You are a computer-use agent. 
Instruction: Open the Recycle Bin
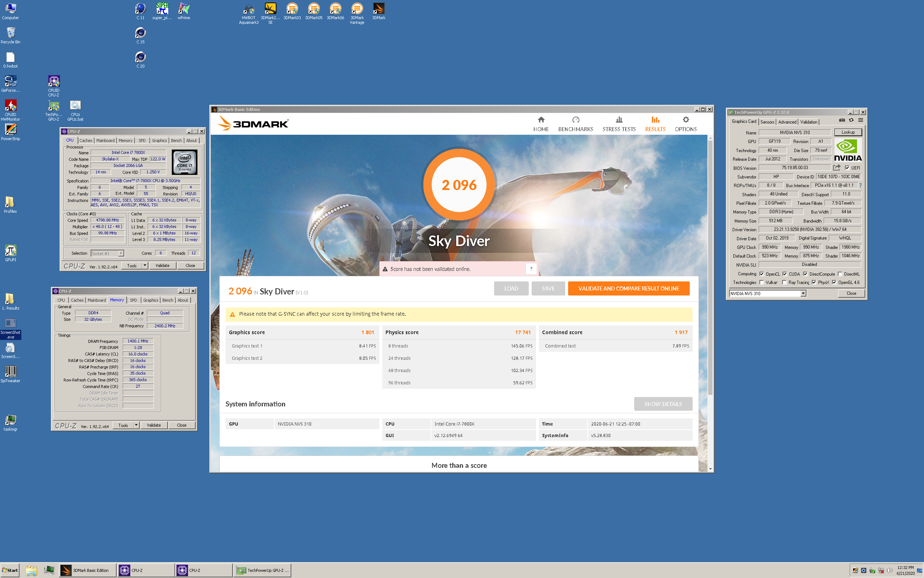point(10,35)
